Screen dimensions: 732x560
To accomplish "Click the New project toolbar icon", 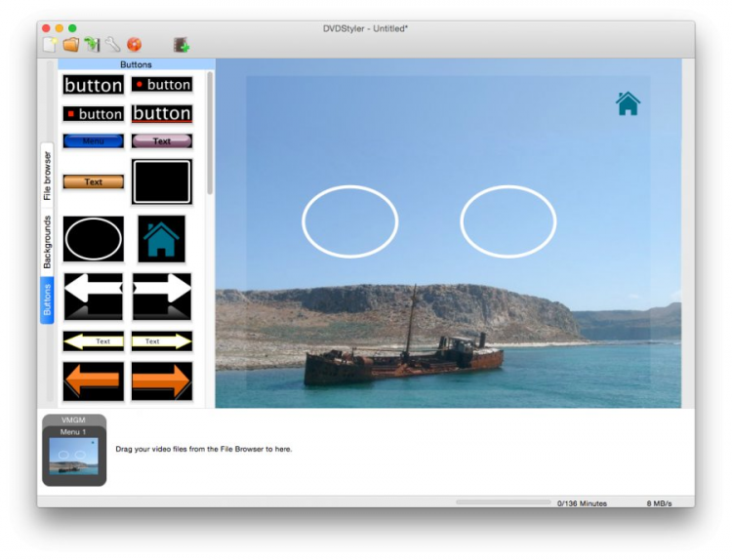I will click(50, 45).
